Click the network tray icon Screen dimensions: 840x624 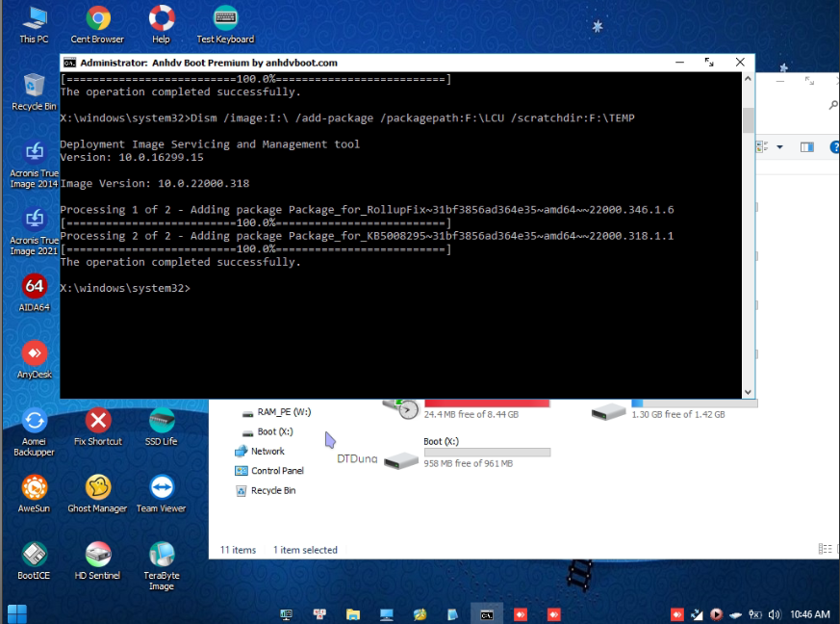697,614
